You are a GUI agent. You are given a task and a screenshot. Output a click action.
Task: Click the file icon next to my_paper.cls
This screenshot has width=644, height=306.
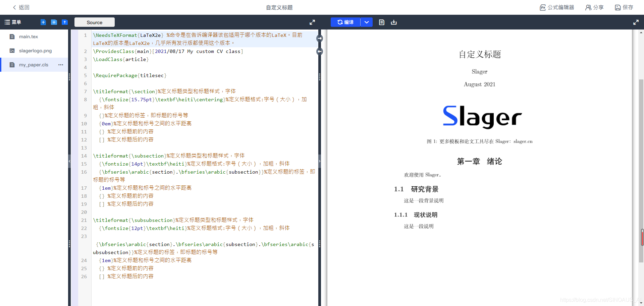point(12,65)
